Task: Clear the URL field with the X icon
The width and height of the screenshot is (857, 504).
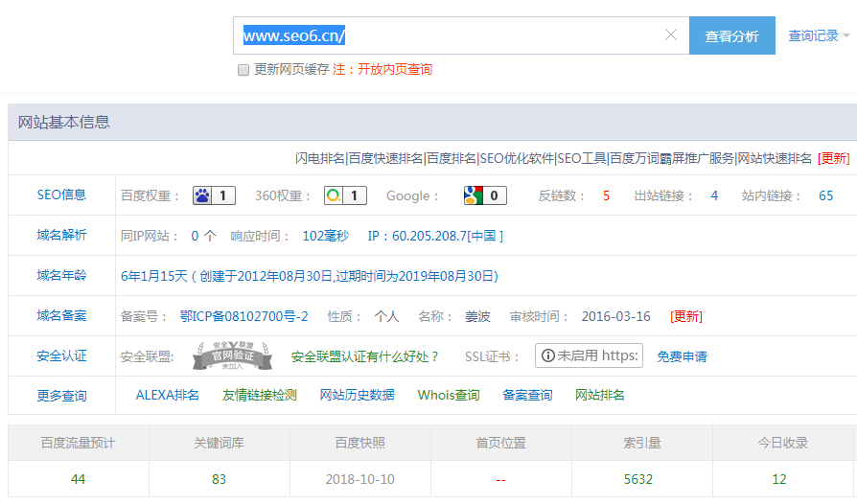Action: click(671, 35)
